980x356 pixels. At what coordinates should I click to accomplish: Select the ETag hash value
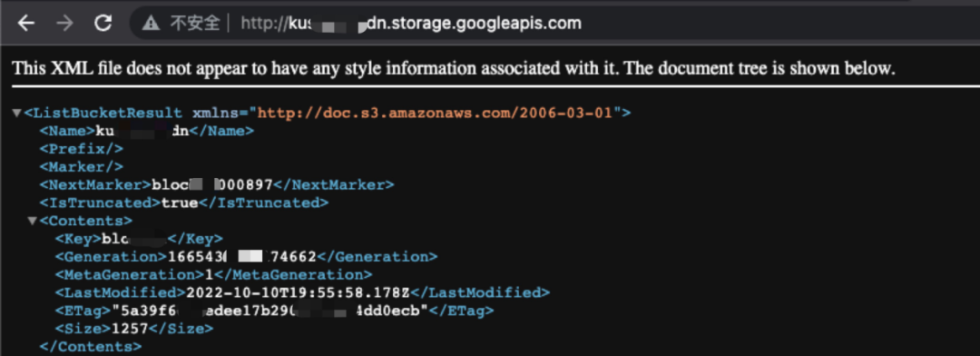(x=269, y=311)
